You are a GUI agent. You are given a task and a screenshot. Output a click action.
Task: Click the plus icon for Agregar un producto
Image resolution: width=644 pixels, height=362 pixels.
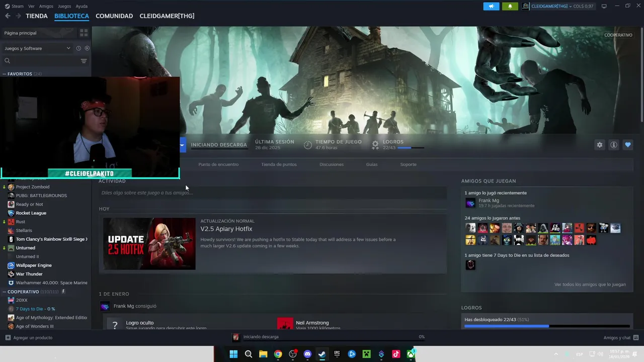(8, 337)
